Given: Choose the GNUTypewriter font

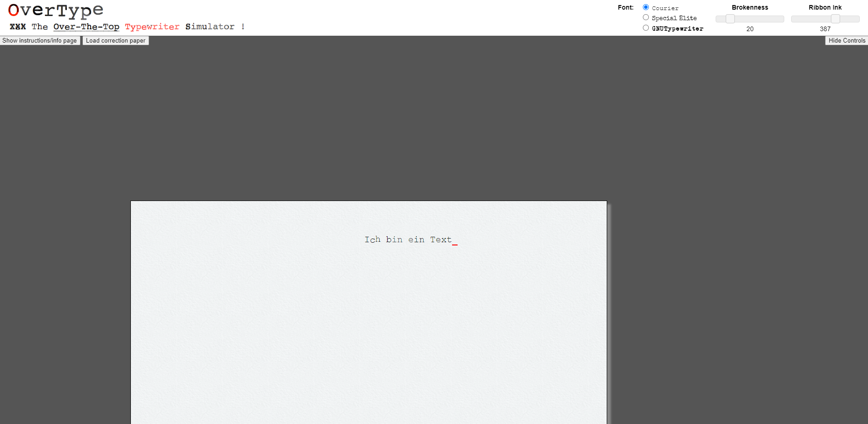Looking at the screenshot, I should pyautogui.click(x=646, y=27).
